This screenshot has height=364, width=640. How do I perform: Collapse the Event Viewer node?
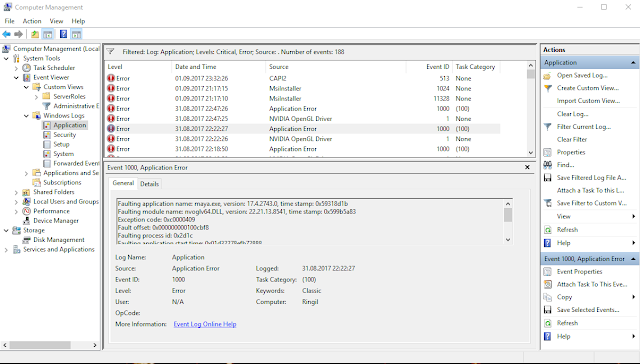click(x=16, y=78)
